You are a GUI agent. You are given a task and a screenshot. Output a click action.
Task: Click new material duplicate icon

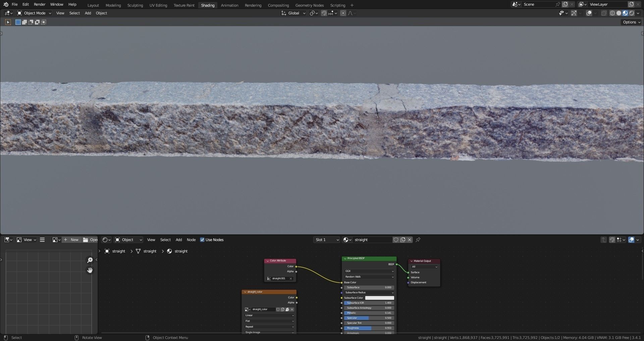[x=403, y=240]
